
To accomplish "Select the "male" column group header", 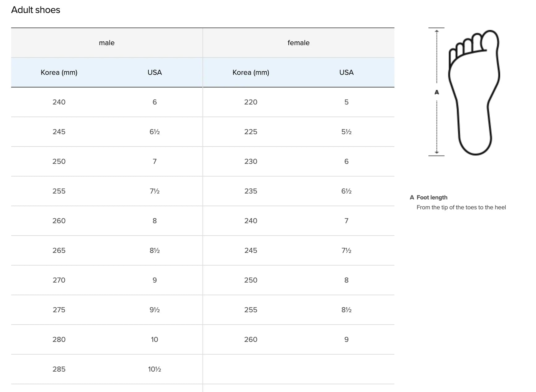I will tap(107, 43).
